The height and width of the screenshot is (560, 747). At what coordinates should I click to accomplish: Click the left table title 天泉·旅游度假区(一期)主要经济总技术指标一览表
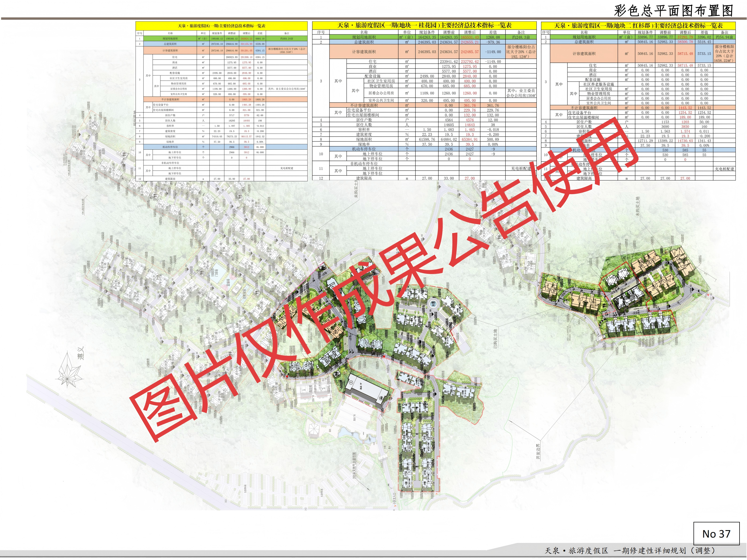tap(221, 26)
